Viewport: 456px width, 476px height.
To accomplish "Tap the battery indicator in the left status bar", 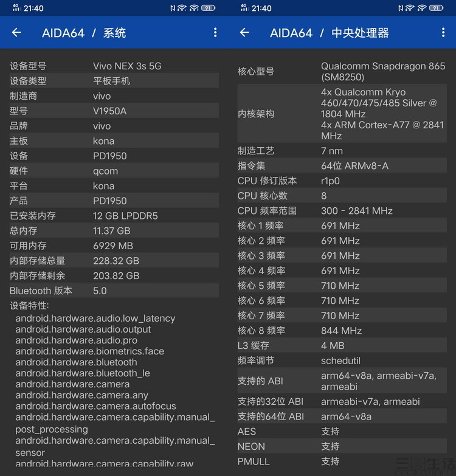I will pos(209,8).
